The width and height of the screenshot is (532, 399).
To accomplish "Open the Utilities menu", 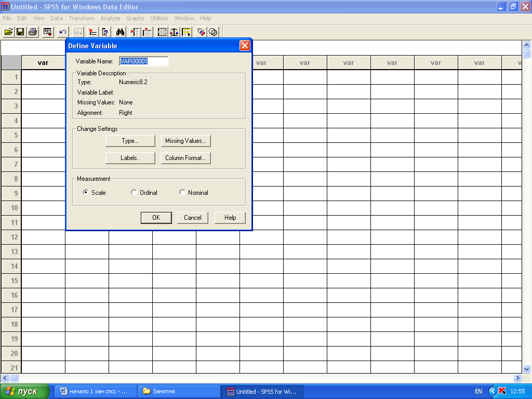I will [159, 18].
